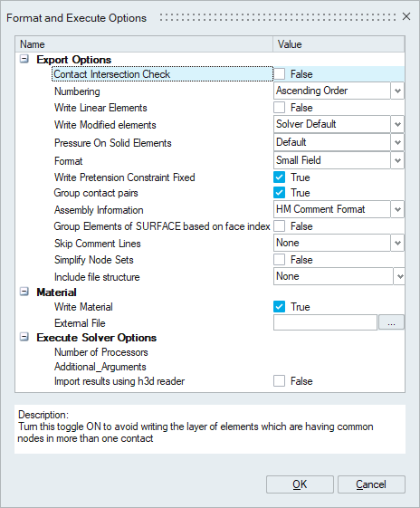Click the External File path field
Viewport: 420px width, 508px height.
325,322
